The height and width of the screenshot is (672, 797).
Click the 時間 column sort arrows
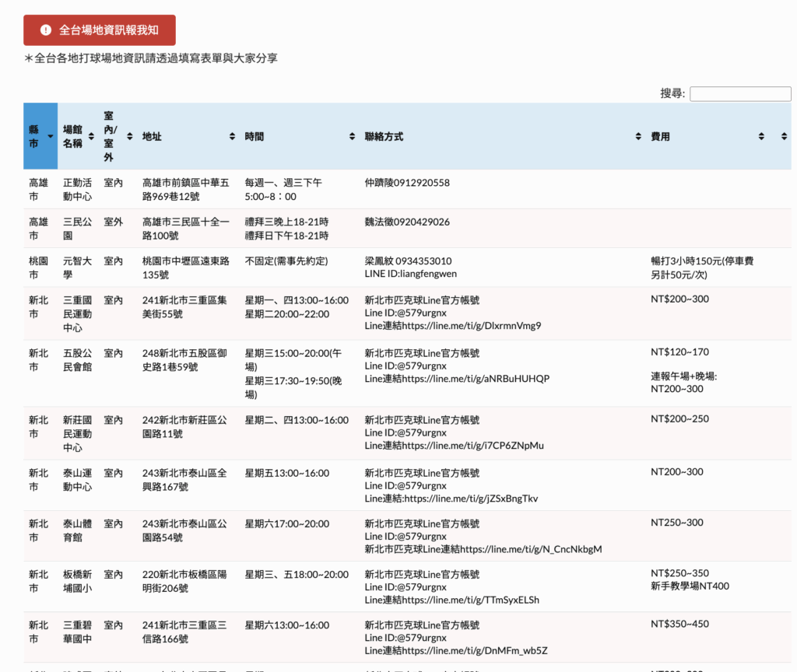click(352, 137)
